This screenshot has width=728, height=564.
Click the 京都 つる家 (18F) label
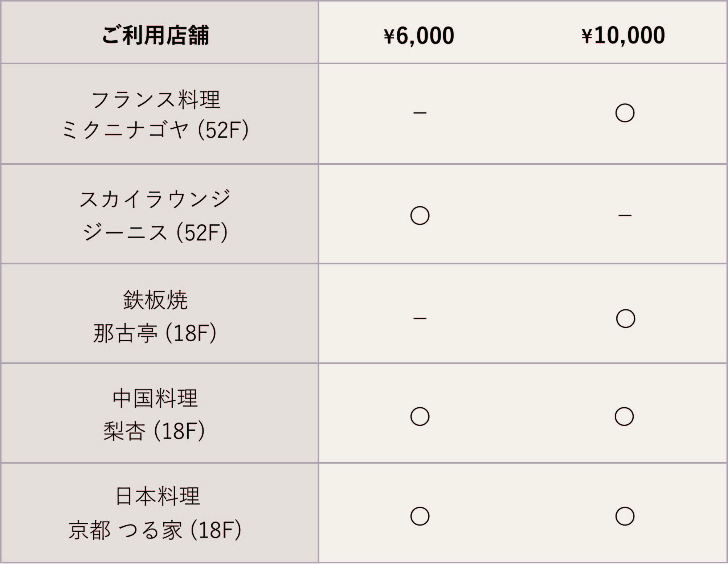point(155,530)
